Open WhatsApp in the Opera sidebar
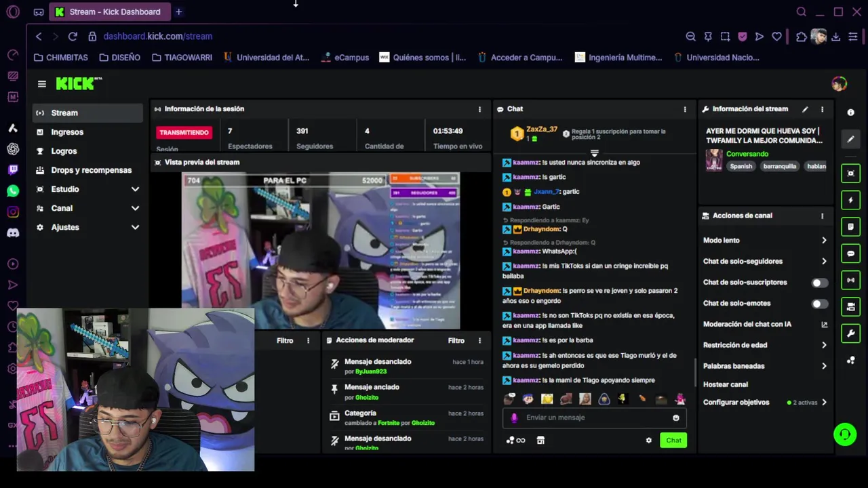Screen dimensions: 868x488 tap(13, 191)
